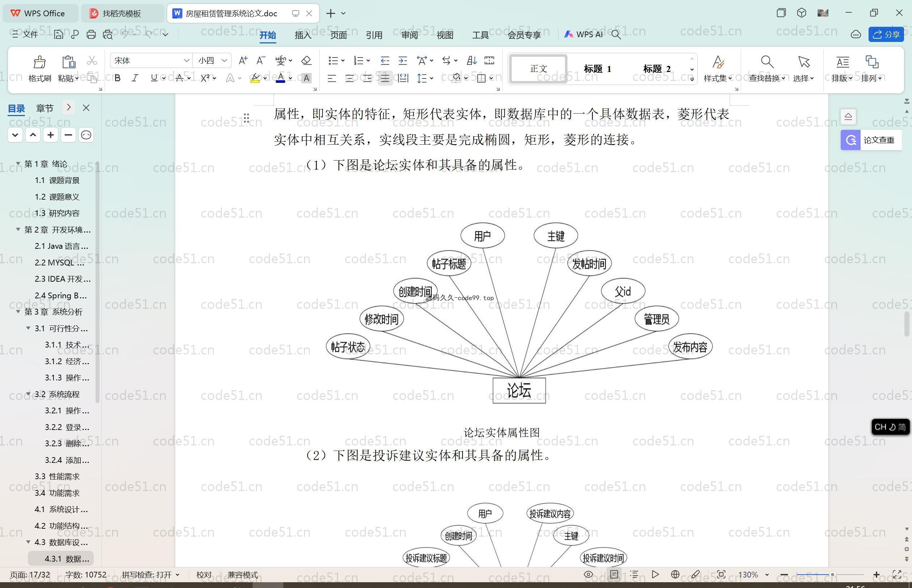
Task: Click the Format Painter (格式刷) icon
Action: pos(39,62)
